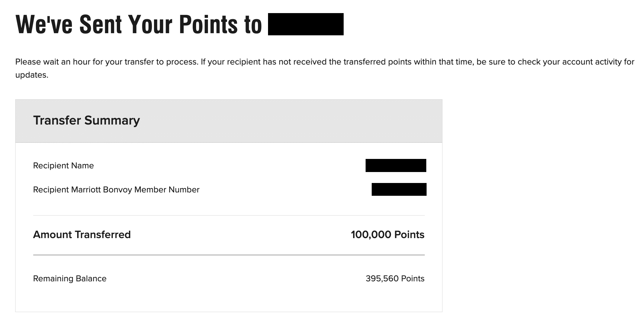The width and height of the screenshot is (644, 327).
Task: Click the "100,000 Points" transferred amount
Action: tap(387, 234)
